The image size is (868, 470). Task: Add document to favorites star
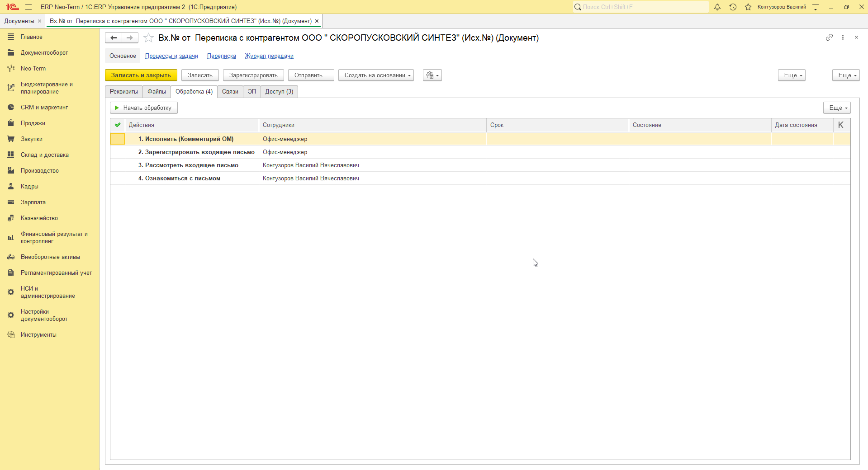click(148, 38)
